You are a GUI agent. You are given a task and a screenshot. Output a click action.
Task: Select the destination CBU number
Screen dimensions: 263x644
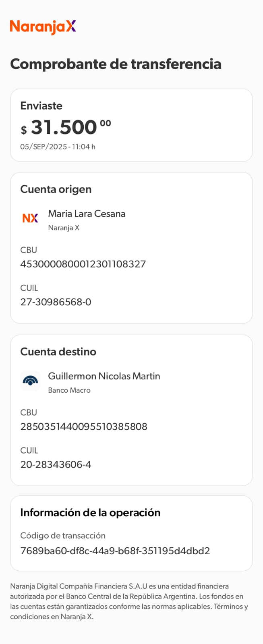pyautogui.click(x=84, y=427)
